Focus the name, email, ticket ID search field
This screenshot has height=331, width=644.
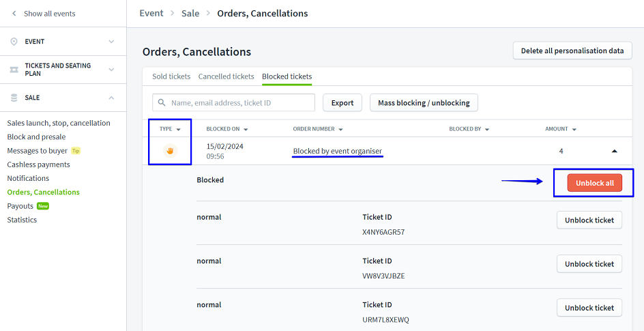pos(241,103)
